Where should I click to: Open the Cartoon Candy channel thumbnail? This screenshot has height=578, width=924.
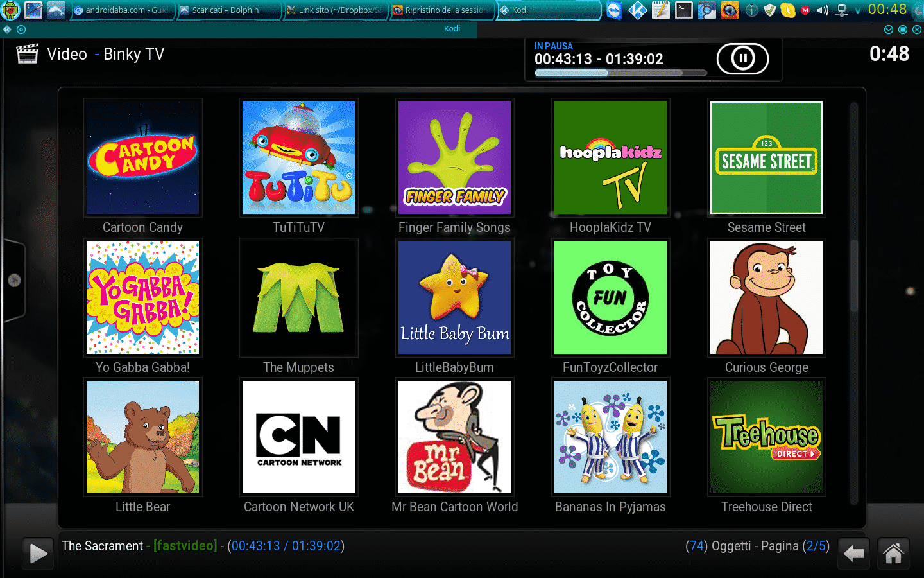click(143, 157)
